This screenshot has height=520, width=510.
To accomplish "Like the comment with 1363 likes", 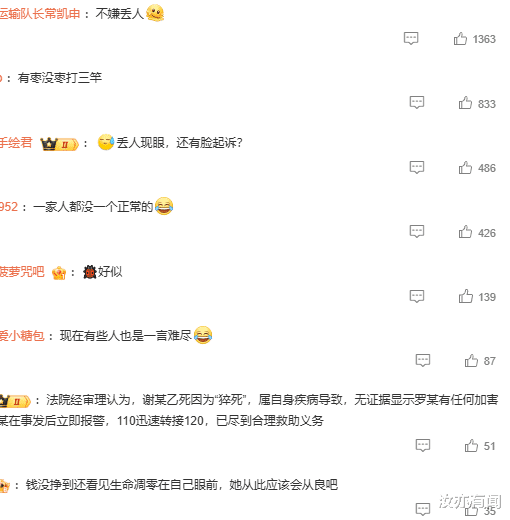I will 460,39.
